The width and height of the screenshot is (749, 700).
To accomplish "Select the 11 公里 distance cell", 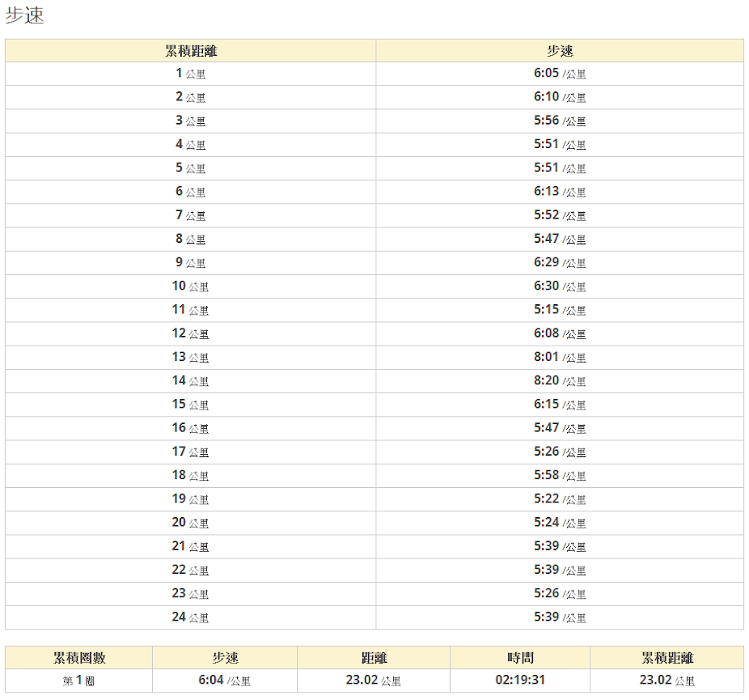I will [x=191, y=310].
